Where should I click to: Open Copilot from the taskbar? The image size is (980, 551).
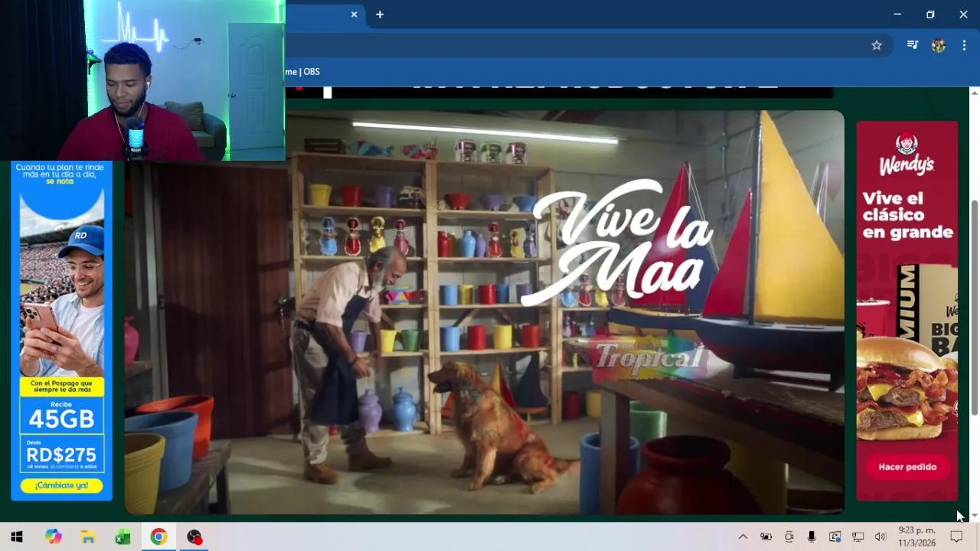click(53, 537)
